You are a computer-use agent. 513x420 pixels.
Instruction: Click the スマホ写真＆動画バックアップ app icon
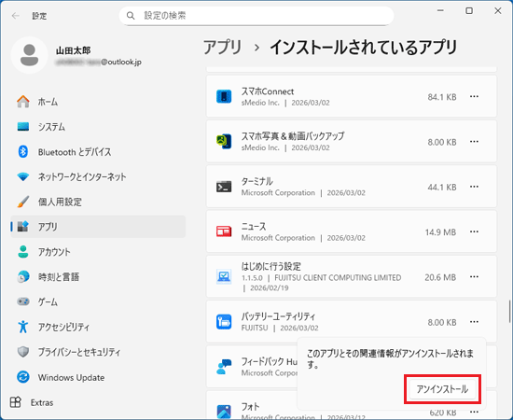point(224,142)
